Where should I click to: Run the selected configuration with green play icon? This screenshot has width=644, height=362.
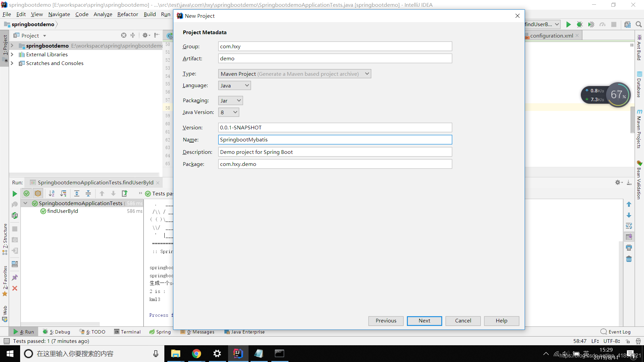569,24
